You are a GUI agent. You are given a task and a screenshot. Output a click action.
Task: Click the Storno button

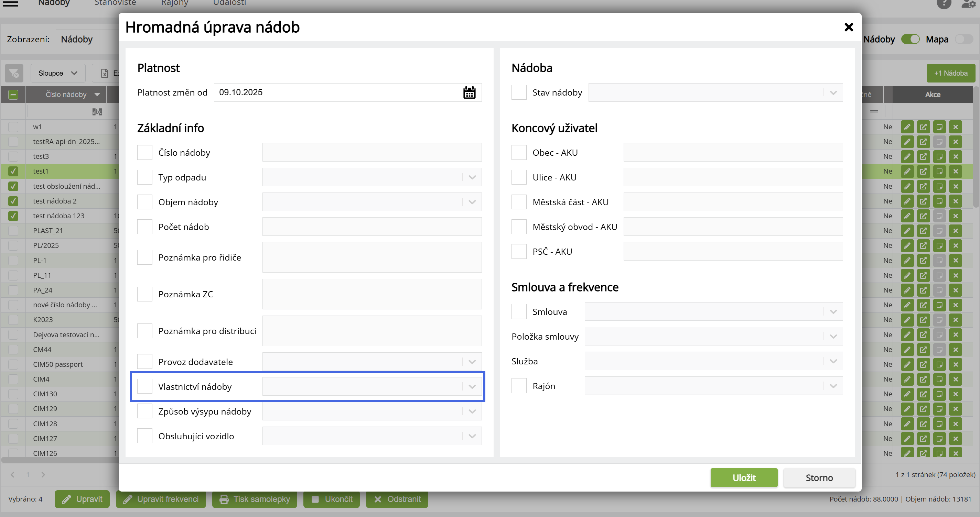tap(819, 477)
